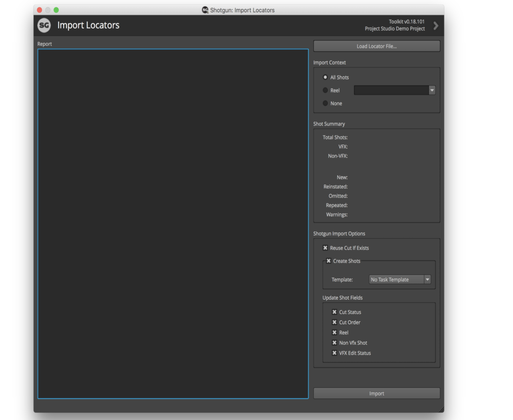Image resolution: width=513 pixels, height=420 pixels.
Task: Maximize window with the green button
Action: click(x=56, y=10)
